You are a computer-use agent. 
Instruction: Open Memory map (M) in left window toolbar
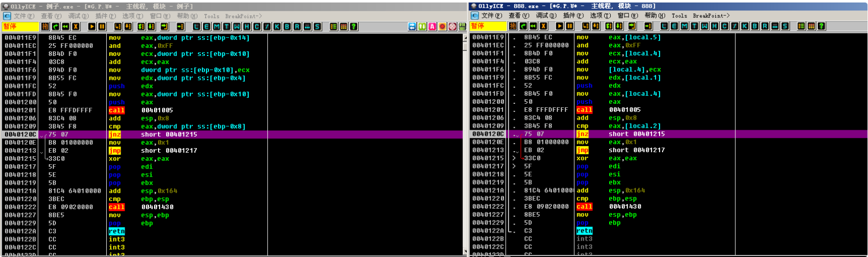(x=216, y=26)
